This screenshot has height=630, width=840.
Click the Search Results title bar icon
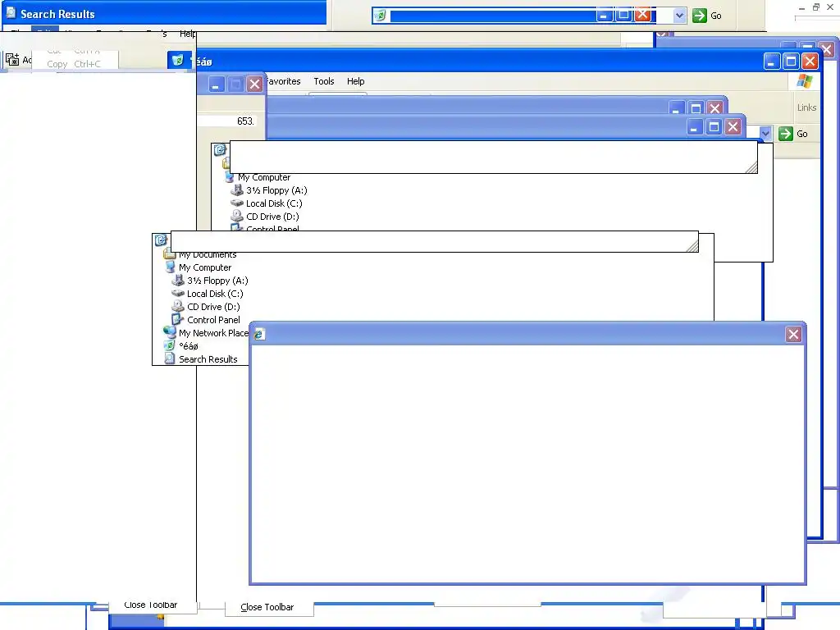11,13
